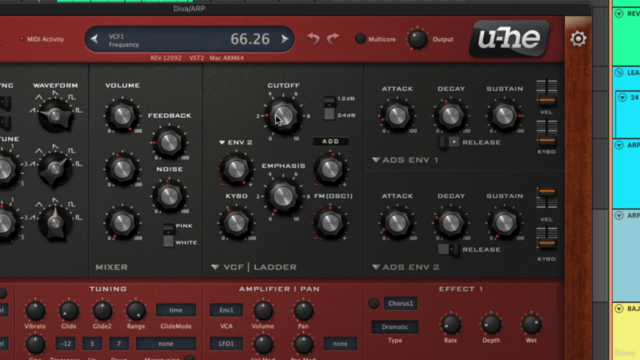The image size is (640, 360).
Task: Click the redo arrow icon
Action: point(333,39)
